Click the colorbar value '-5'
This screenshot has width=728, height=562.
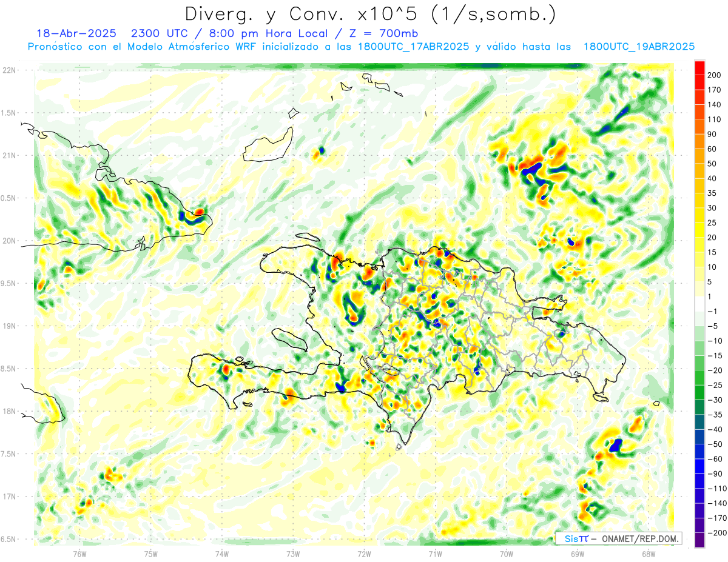click(712, 326)
